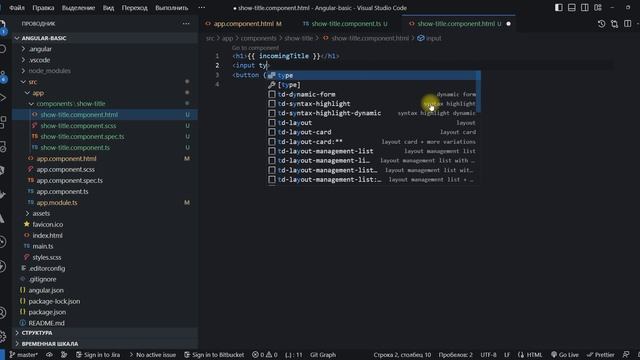Open Manage gear icon in activity bar
The height and width of the screenshot is (360, 640).
click(2, 336)
